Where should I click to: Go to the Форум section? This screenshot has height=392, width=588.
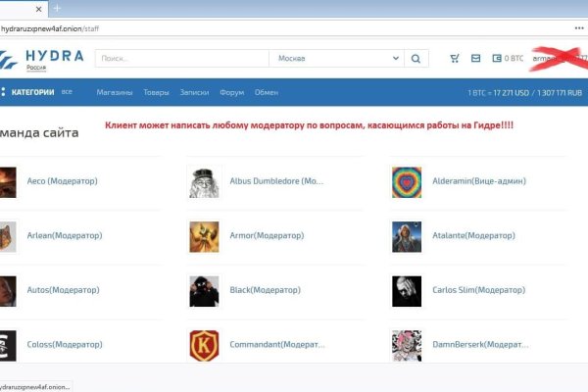tap(231, 92)
